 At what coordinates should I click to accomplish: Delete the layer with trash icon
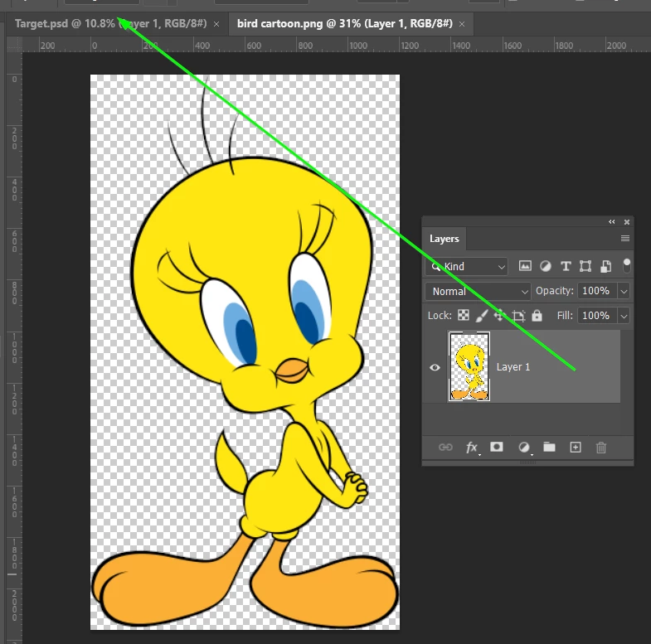tap(600, 448)
